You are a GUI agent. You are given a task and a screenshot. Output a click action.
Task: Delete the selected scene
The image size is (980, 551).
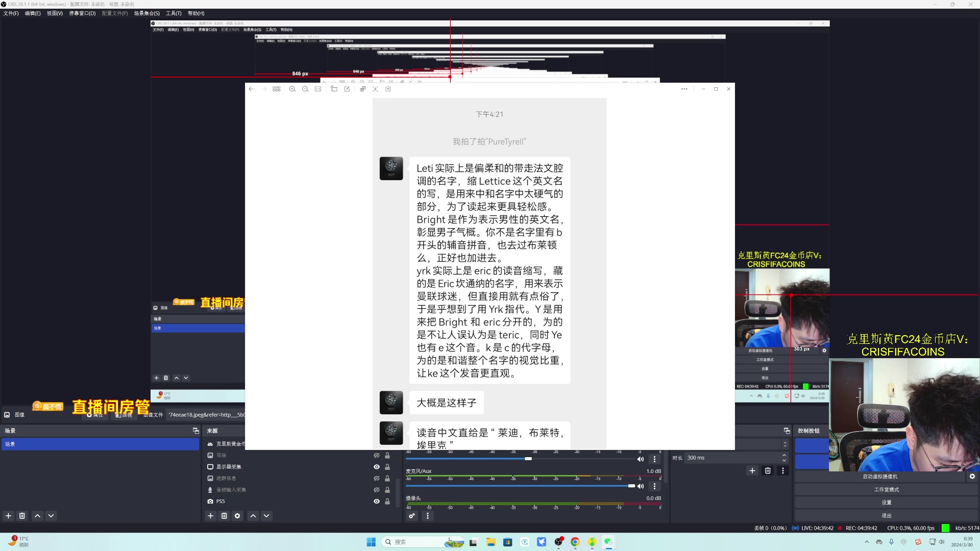(22, 516)
